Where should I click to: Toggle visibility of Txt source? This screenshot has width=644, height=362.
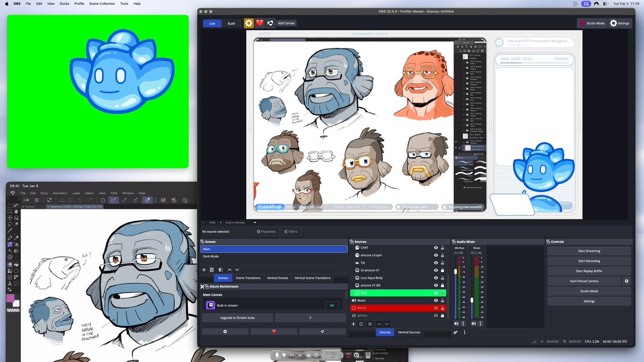tap(436, 263)
